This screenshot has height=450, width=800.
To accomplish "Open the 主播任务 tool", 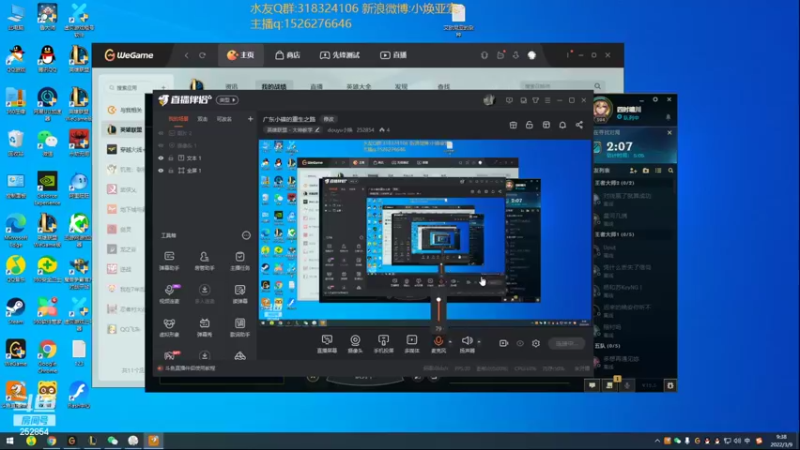I will [x=240, y=260].
